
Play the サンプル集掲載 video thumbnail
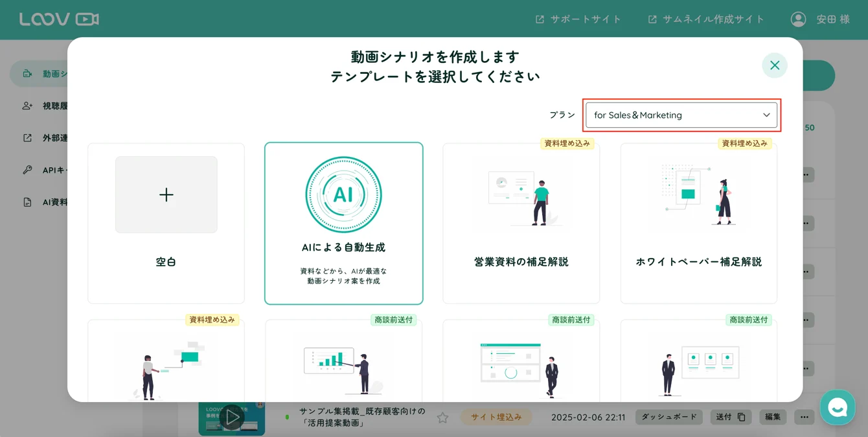coord(231,418)
